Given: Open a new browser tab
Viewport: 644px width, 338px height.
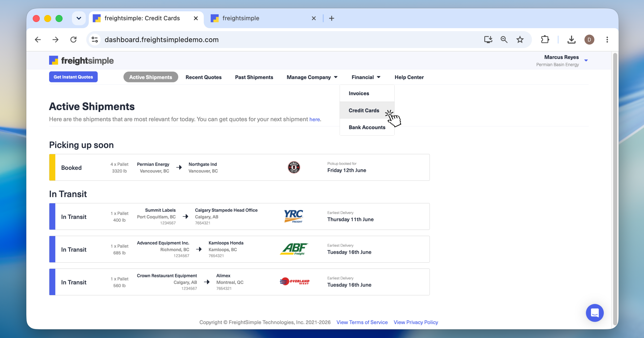Looking at the screenshot, I should [332, 18].
